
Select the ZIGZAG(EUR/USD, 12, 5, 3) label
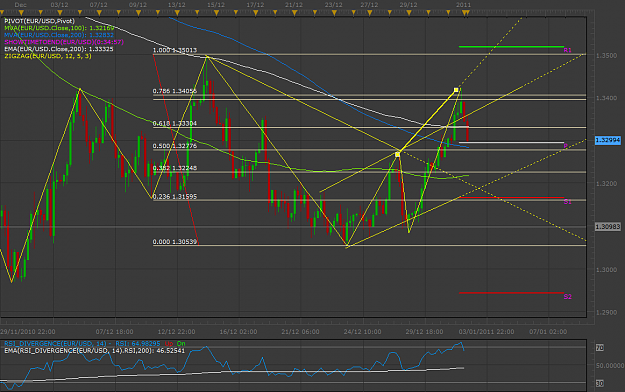coord(48,56)
